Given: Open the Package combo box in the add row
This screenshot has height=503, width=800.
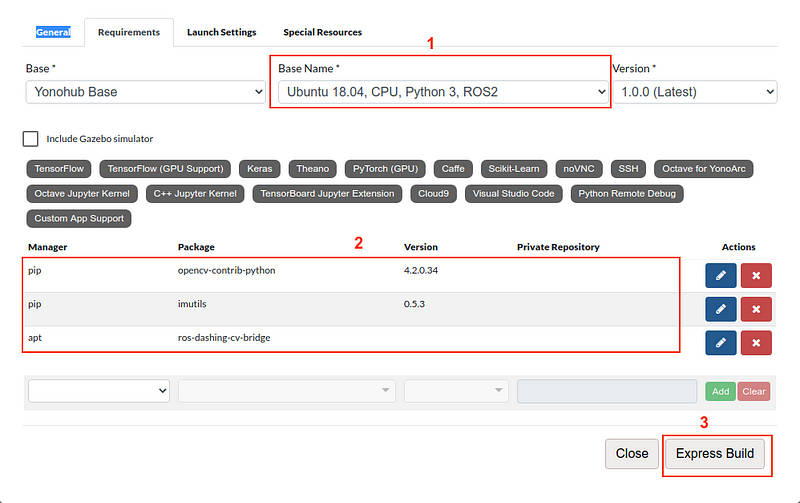Looking at the screenshot, I should (x=287, y=391).
